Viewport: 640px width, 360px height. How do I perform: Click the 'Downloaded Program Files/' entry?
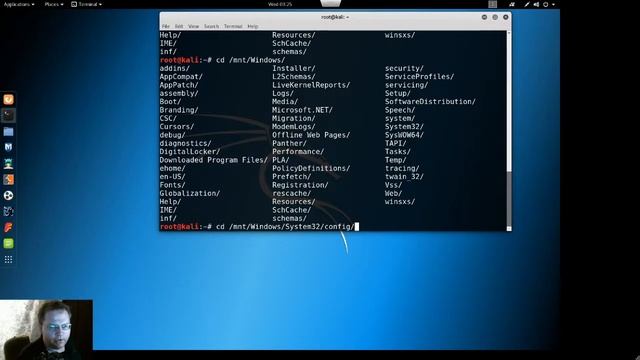tap(213, 160)
